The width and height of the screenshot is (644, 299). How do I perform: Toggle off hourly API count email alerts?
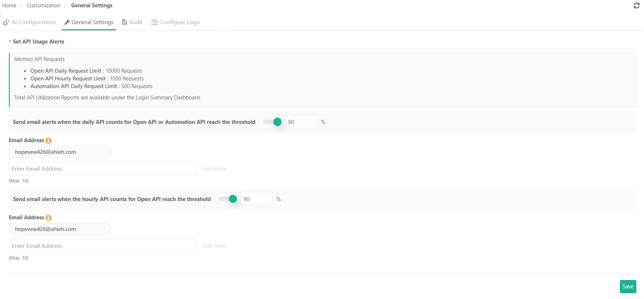(x=228, y=199)
